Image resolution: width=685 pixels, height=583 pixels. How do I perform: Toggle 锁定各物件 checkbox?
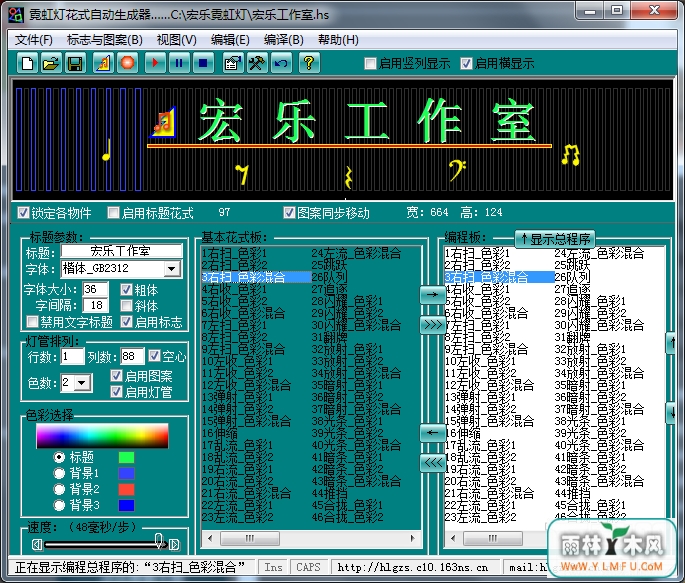(23, 213)
